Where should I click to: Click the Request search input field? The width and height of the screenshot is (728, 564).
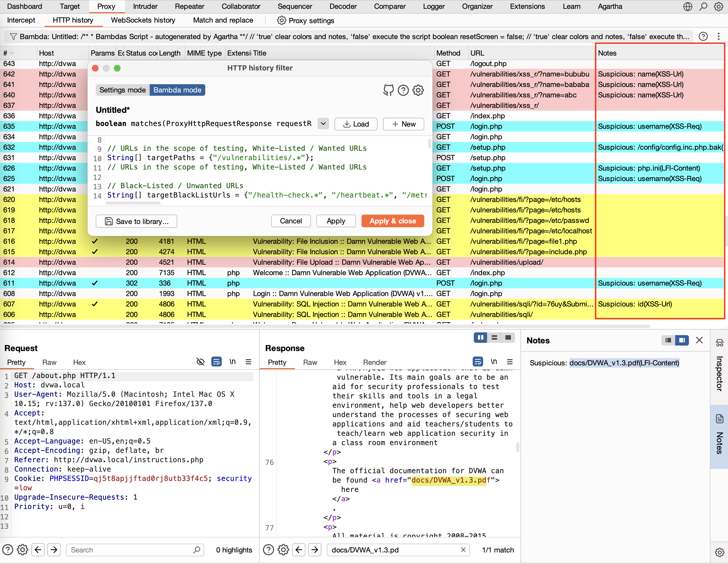[x=135, y=550]
